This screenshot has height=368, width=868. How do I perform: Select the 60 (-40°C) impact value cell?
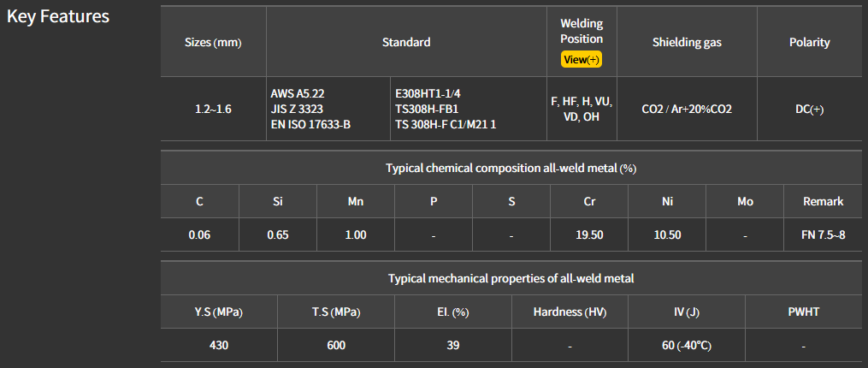pyautogui.click(x=687, y=345)
